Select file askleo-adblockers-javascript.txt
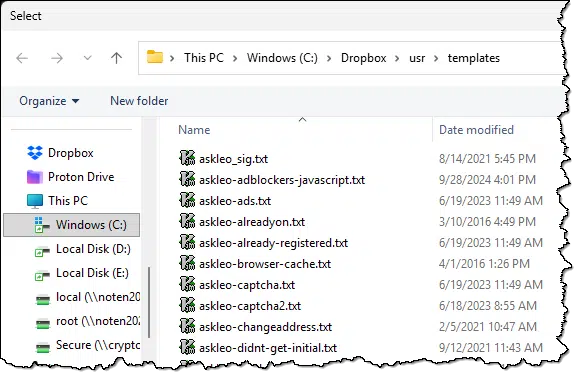The width and height of the screenshot is (579, 378). [282, 180]
